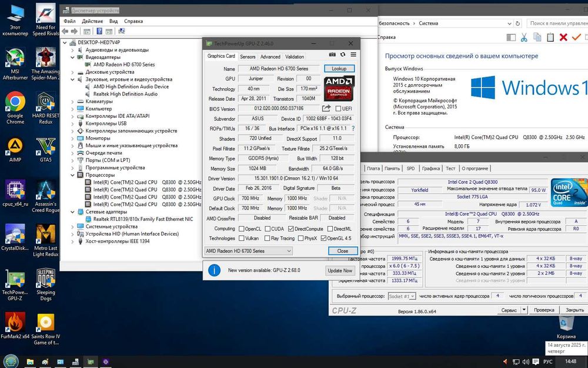Toggle the OpenCL checkbox

pos(242,228)
